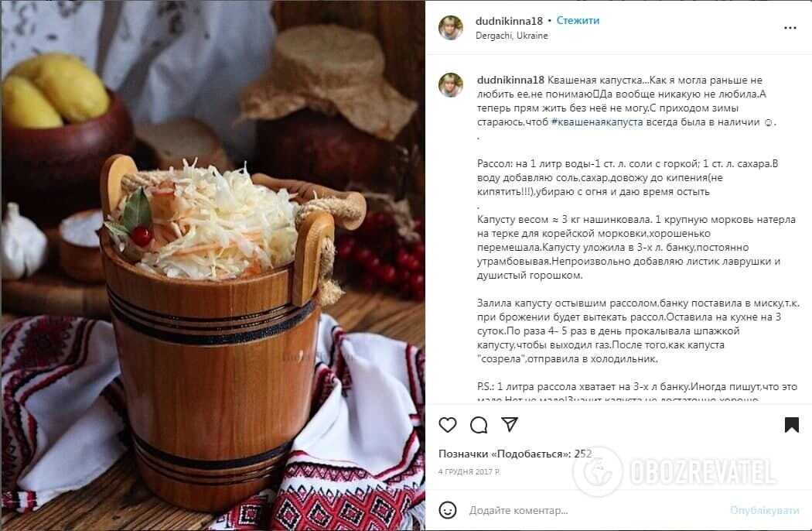Open the dudnikinna18 username in the header

[509, 21]
